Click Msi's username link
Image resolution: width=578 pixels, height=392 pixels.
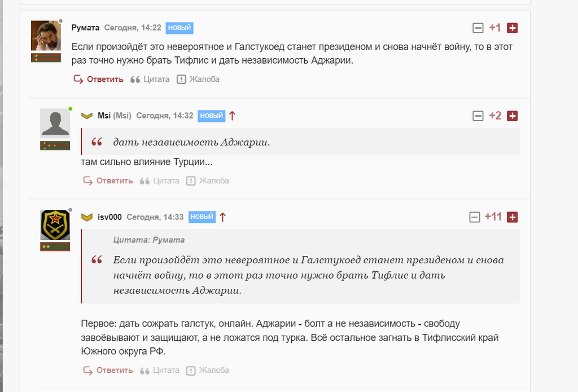[x=104, y=116]
